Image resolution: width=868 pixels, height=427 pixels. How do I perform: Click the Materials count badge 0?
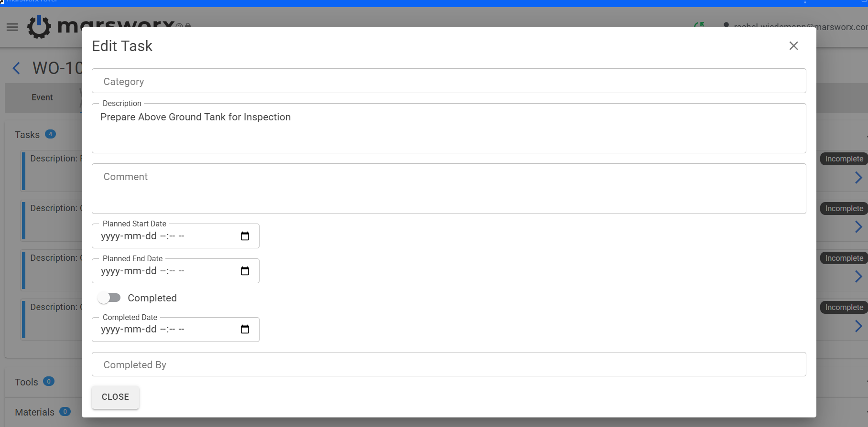pos(65,411)
